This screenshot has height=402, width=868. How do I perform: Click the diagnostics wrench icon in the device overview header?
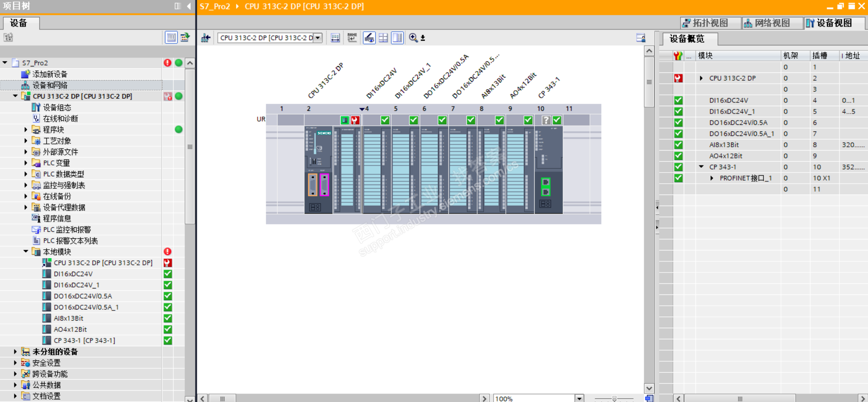tap(678, 56)
